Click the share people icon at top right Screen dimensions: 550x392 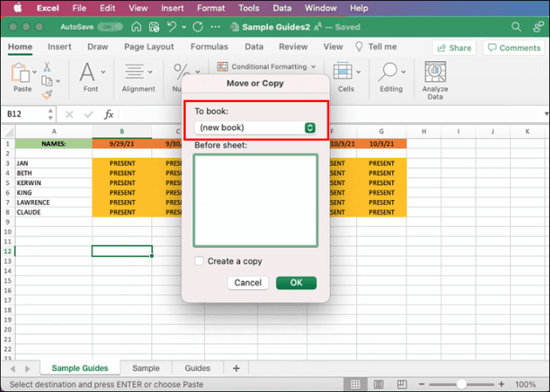click(x=538, y=26)
